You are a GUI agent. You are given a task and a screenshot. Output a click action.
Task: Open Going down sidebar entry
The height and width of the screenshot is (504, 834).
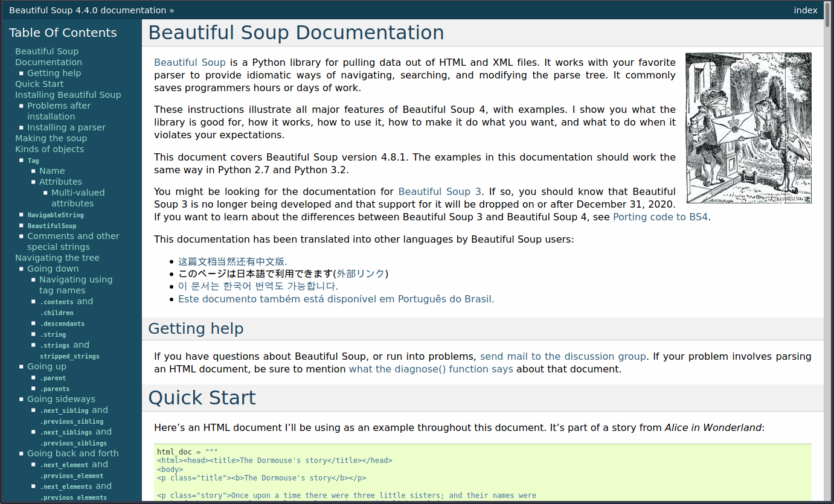[x=53, y=269]
